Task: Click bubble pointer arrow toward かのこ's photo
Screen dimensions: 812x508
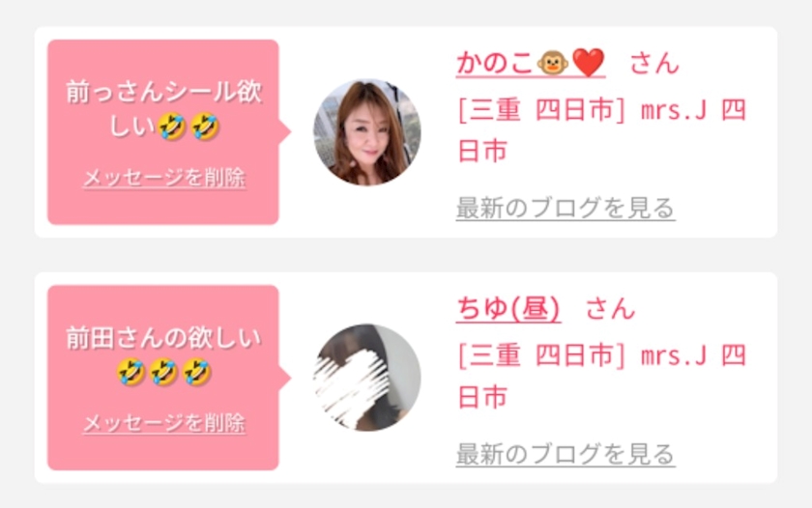Action: point(285,132)
